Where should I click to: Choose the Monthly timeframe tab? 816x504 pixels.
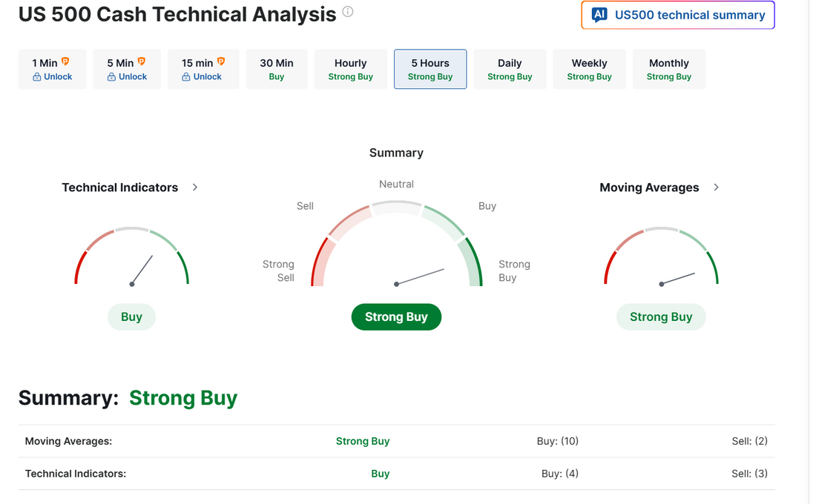tap(668, 69)
